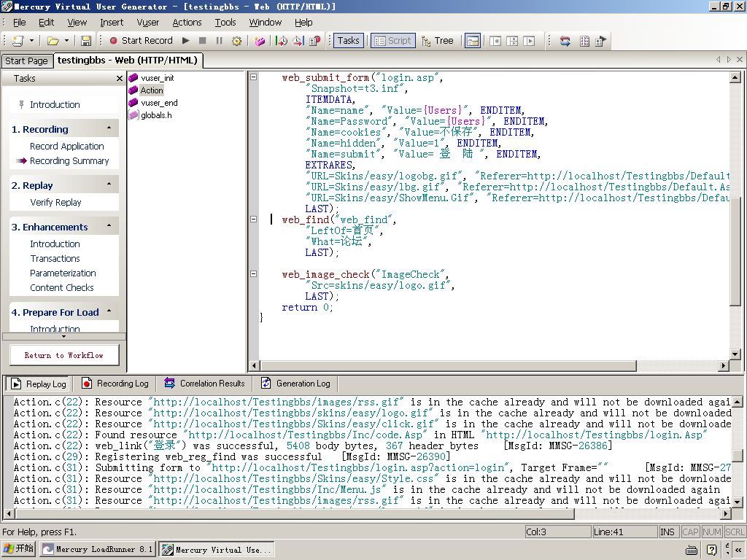Switch to Script view
747x560 pixels.
coord(393,41)
